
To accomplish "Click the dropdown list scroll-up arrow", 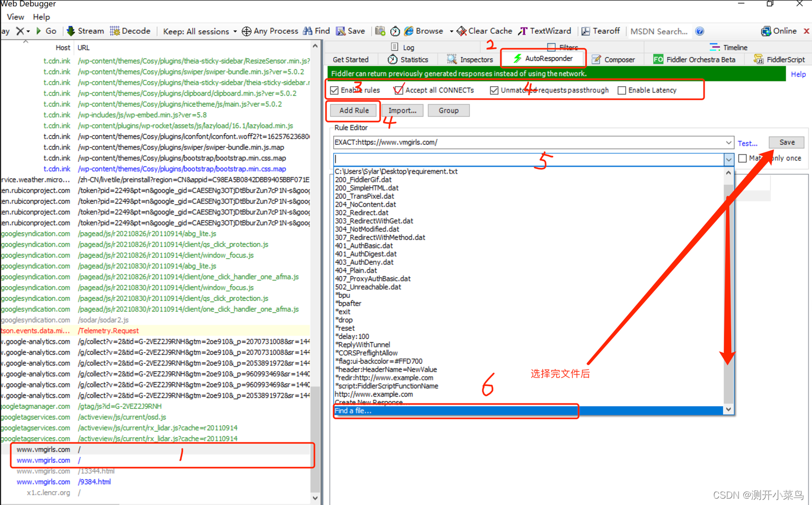I will pyautogui.click(x=728, y=173).
